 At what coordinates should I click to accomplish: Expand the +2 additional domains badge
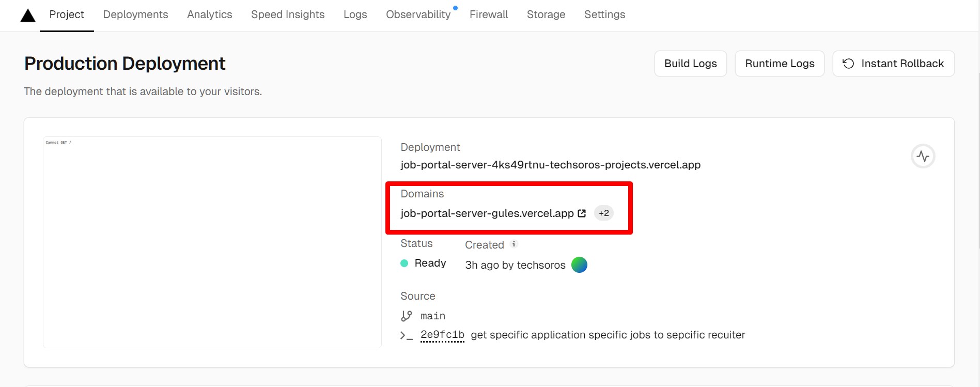(603, 213)
